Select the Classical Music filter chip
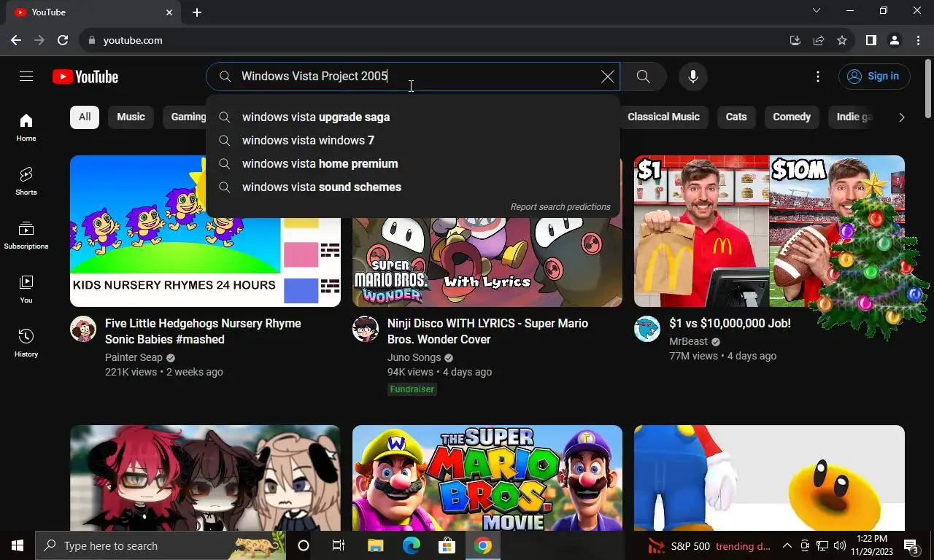Screen dimensions: 934x560 [x=663, y=117]
